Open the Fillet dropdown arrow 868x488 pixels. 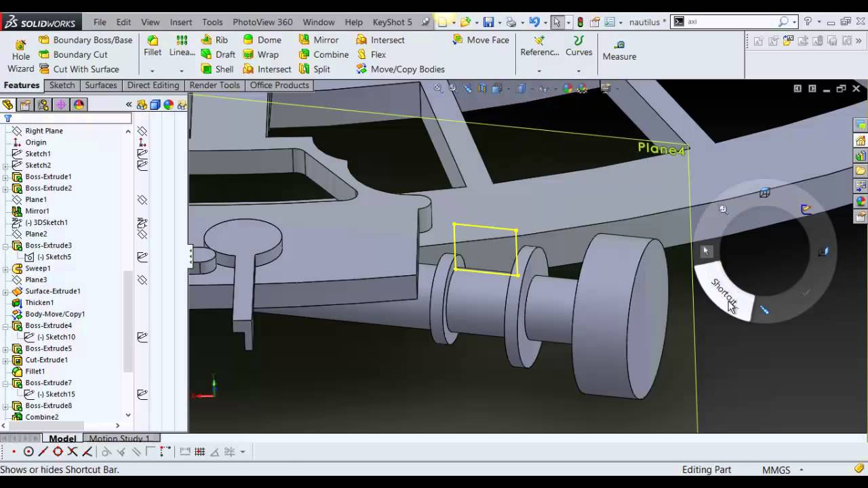coord(152,70)
